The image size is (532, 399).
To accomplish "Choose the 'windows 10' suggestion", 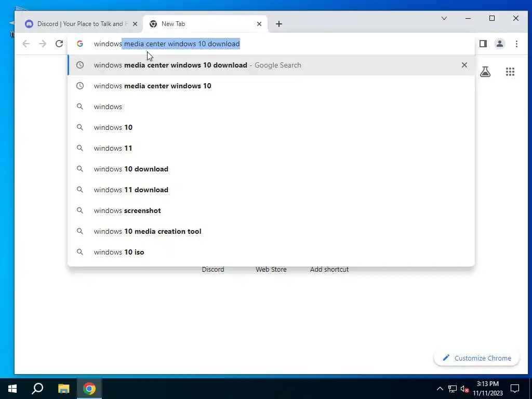I will tap(271, 127).
